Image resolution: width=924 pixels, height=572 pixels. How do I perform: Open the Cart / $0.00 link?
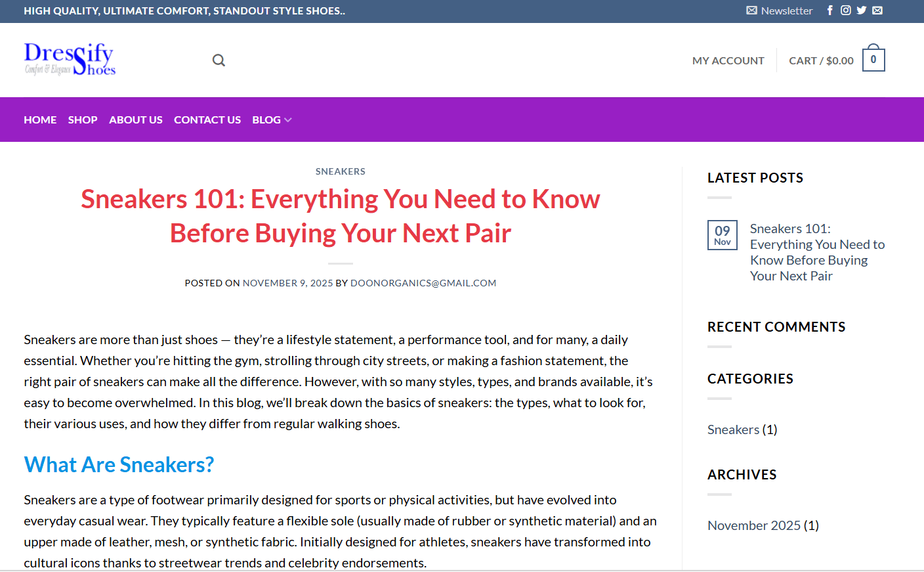click(821, 60)
